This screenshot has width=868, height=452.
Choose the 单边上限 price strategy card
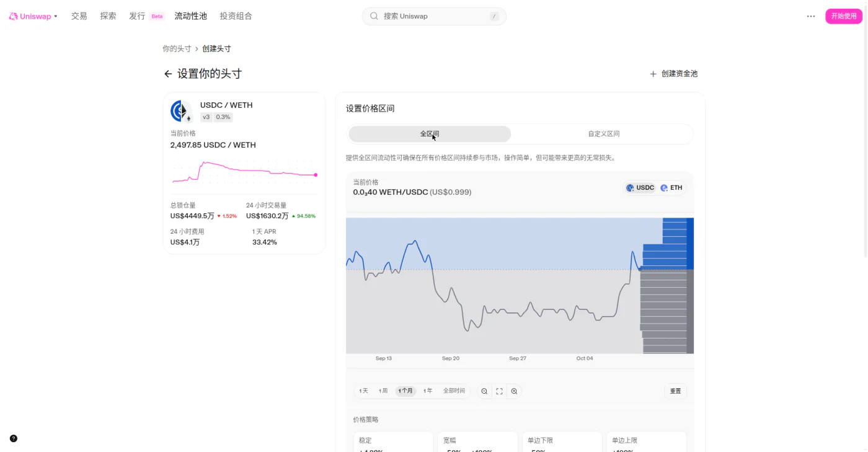tap(647, 441)
